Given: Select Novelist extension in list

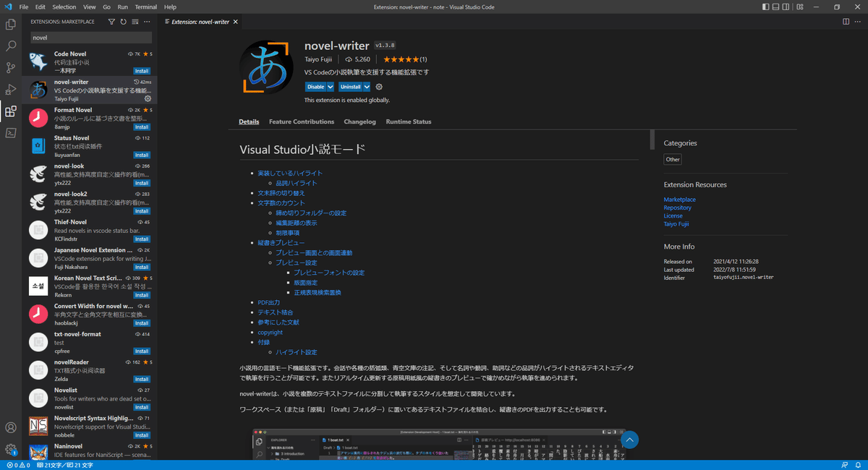Looking at the screenshot, I should (90, 398).
